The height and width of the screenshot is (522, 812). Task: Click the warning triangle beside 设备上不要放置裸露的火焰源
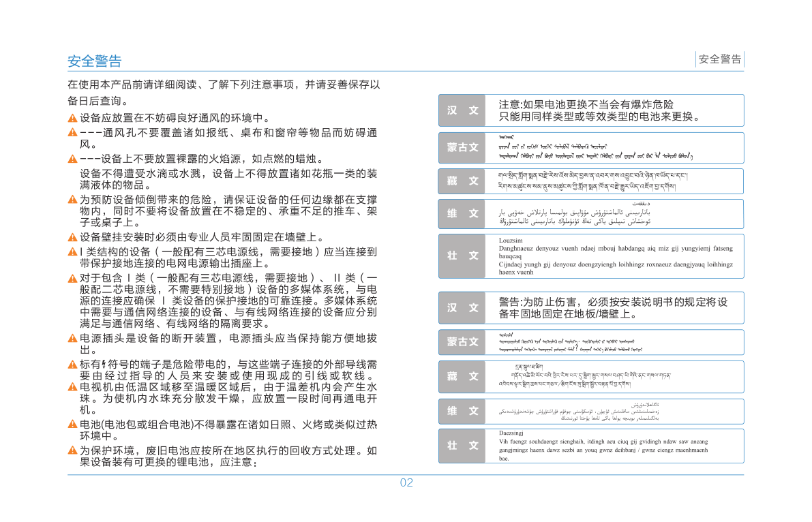click(72, 159)
